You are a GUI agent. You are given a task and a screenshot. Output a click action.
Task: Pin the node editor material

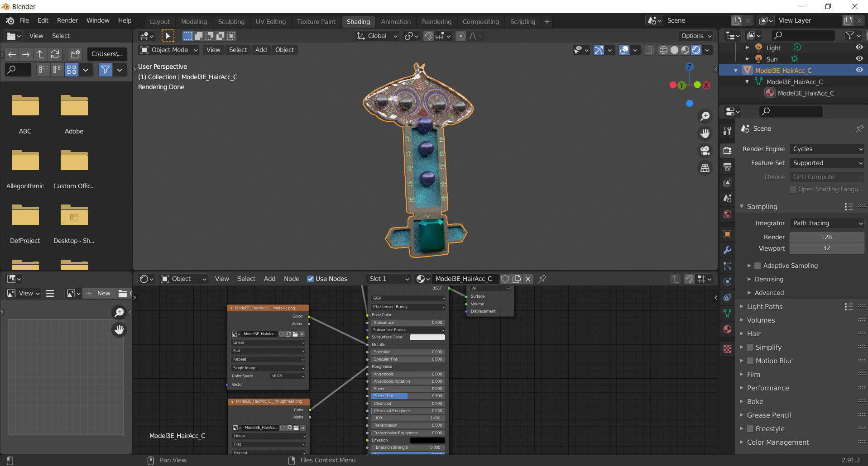pyautogui.click(x=542, y=279)
